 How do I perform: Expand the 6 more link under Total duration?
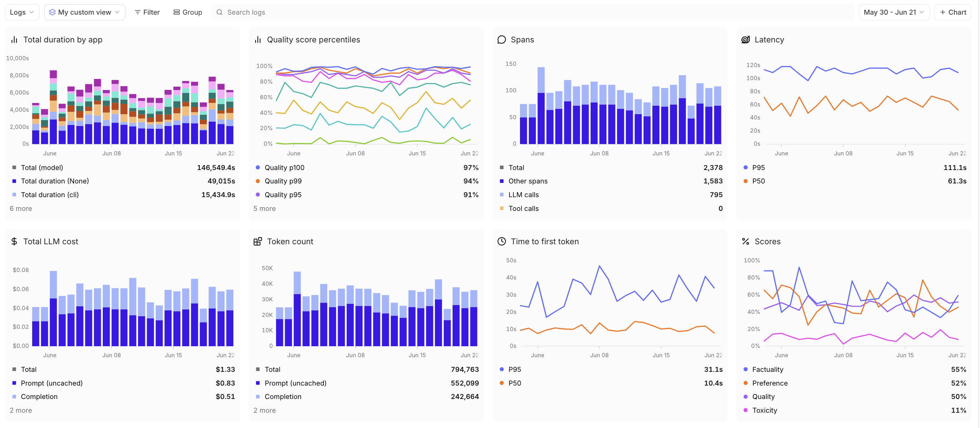point(21,208)
